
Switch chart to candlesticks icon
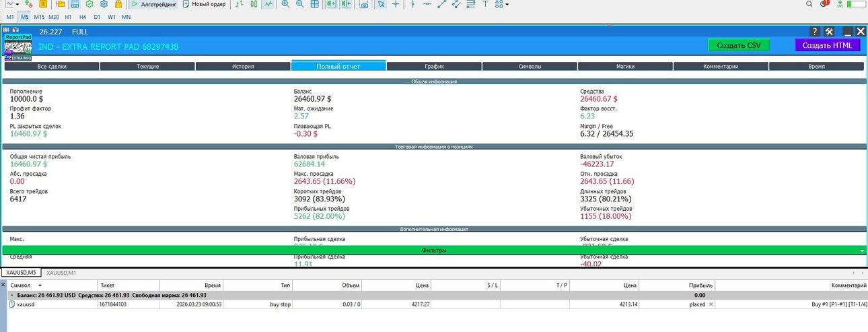(254, 4)
